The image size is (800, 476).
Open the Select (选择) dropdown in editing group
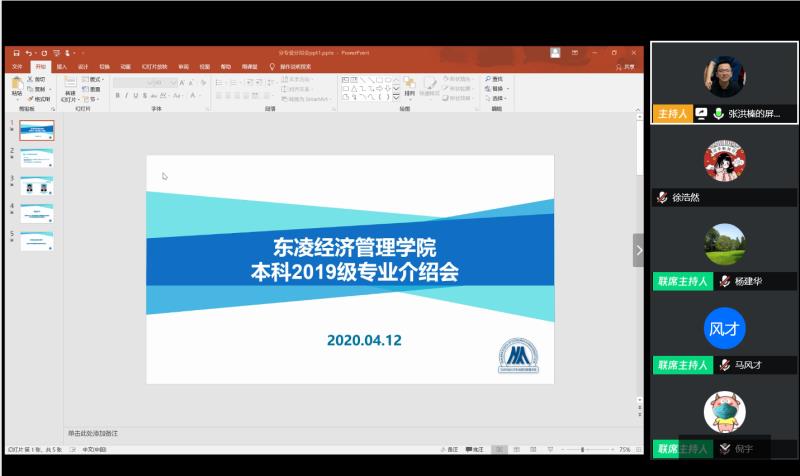(x=497, y=98)
